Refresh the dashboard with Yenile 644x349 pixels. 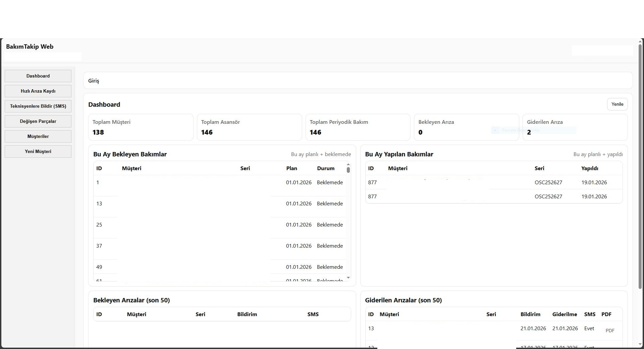(x=617, y=104)
